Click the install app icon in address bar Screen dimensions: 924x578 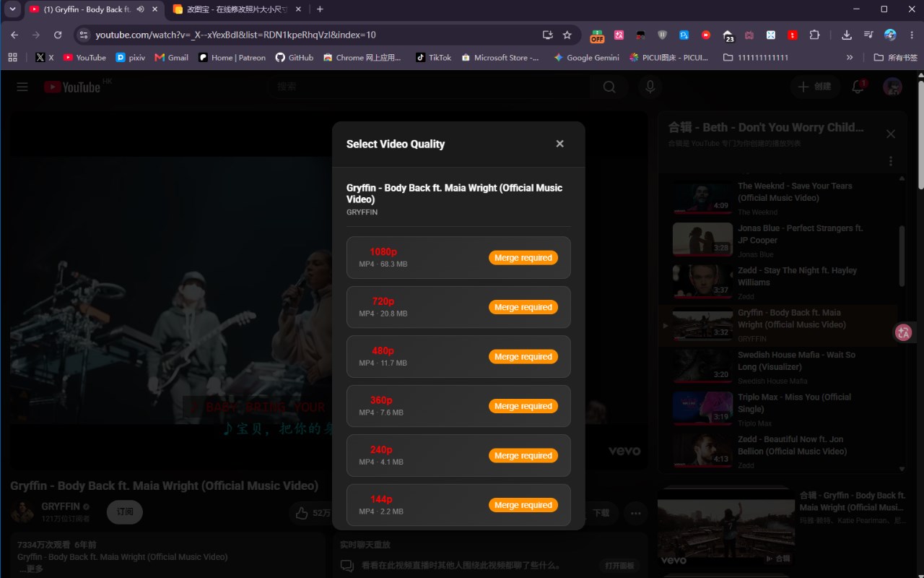[547, 35]
